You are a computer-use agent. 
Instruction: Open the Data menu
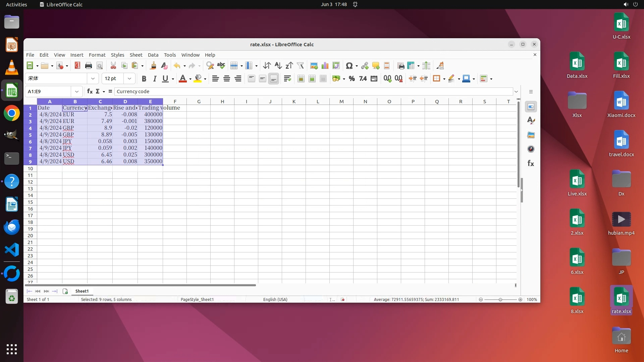click(x=153, y=55)
